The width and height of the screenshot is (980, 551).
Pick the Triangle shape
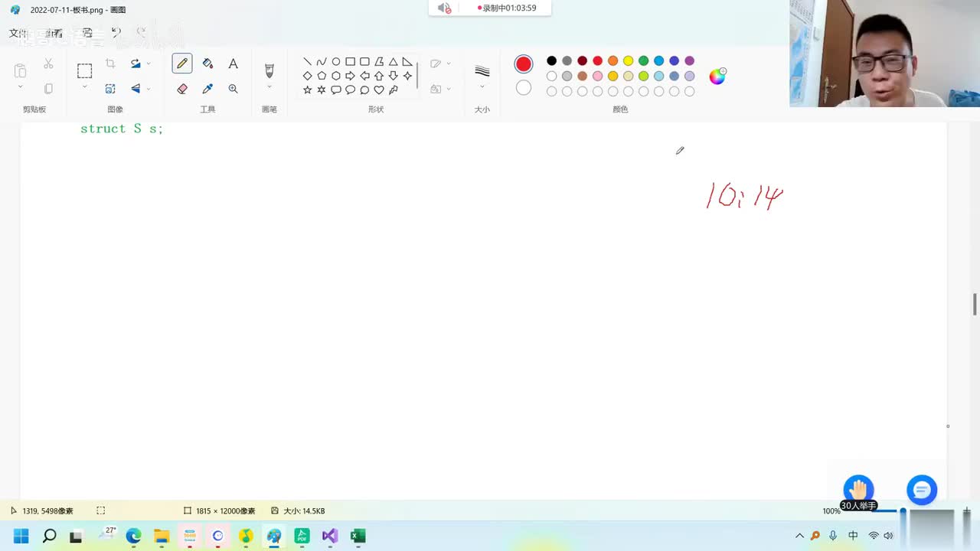pos(393,62)
